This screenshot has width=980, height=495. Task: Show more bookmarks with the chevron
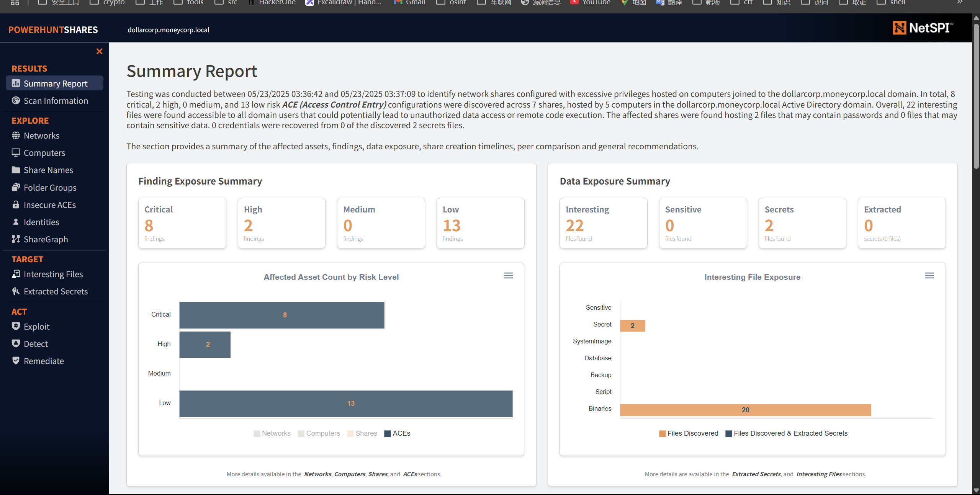(960, 2)
